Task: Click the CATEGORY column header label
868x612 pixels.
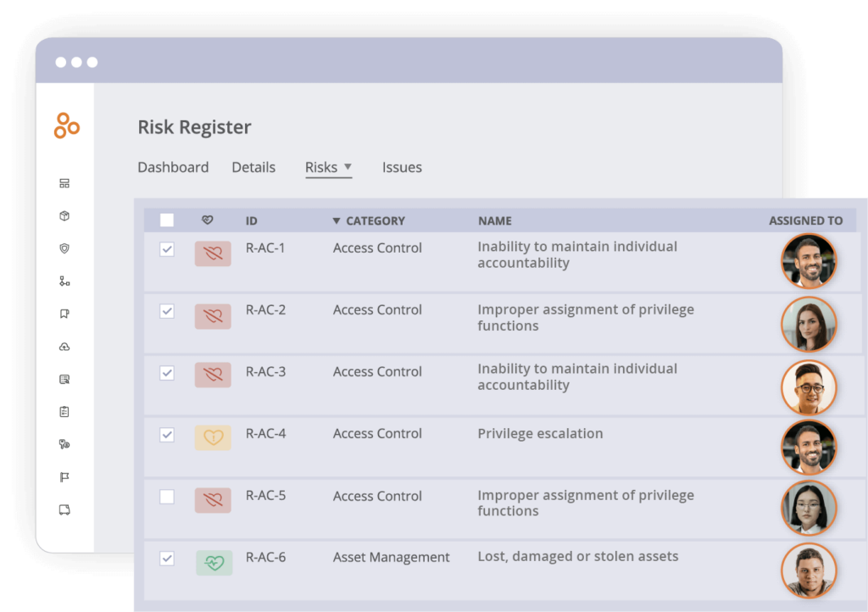Action: pyautogui.click(x=376, y=220)
